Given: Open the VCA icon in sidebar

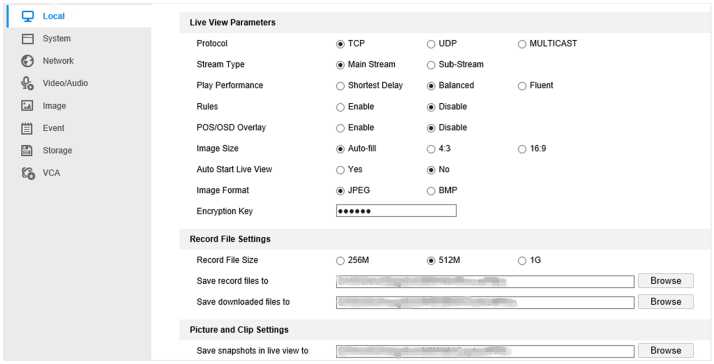Looking at the screenshot, I should point(28,173).
